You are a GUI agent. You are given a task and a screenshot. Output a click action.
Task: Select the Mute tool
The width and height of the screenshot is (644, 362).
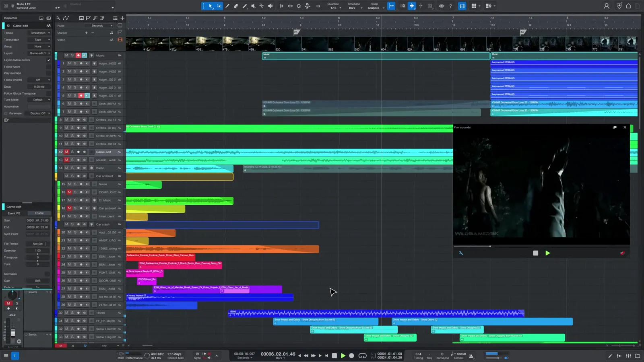tap(253, 6)
